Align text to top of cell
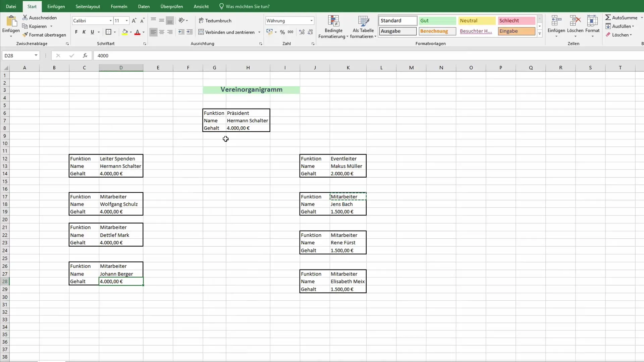This screenshot has width=644, height=362. pyautogui.click(x=153, y=20)
